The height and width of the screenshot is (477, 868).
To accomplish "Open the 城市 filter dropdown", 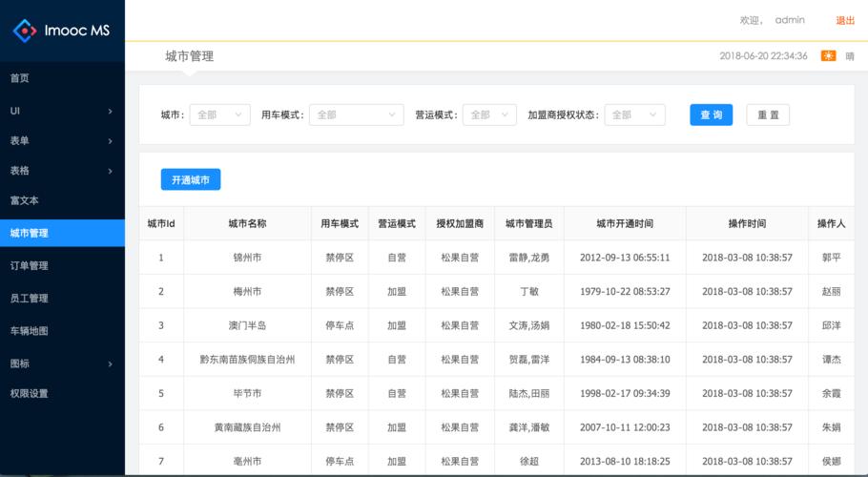I will click(x=219, y=114).
